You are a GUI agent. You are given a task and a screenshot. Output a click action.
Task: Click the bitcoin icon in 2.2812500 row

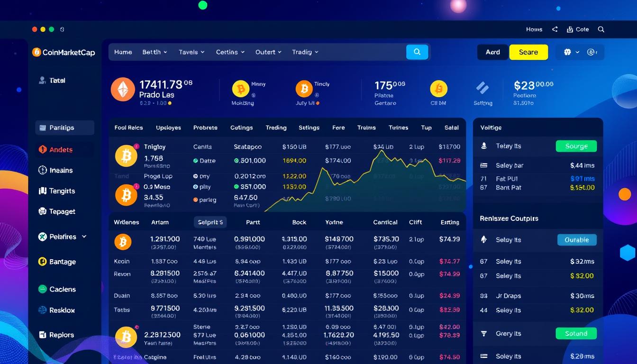[126, 337]
